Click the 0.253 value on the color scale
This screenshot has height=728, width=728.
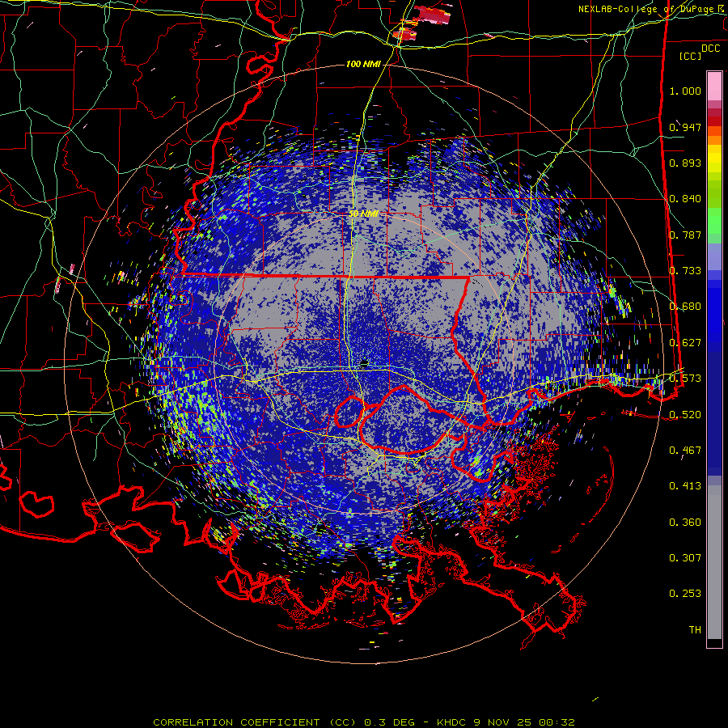click(x=685, y=594)
